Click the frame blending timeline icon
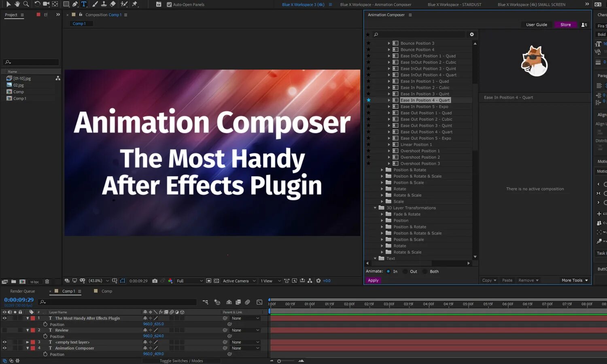Screen dimensions: 607x364 (x=238, y=302)
